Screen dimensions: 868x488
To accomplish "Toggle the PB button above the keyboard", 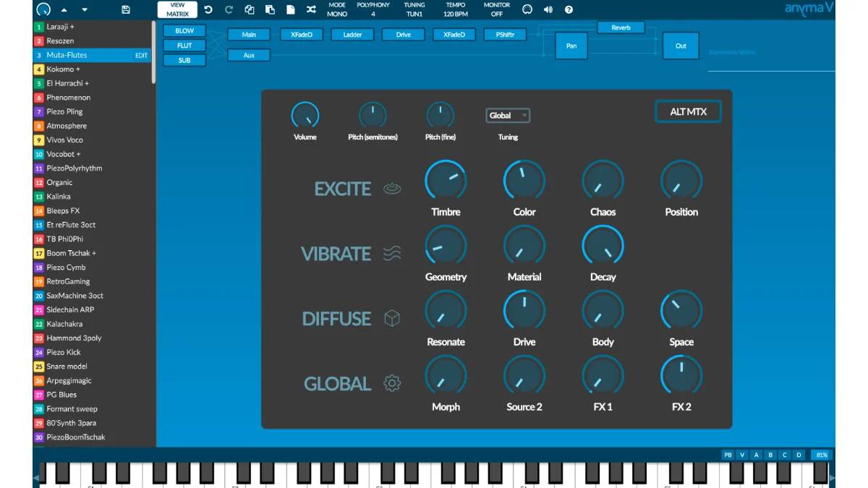I will coord(728,455).
